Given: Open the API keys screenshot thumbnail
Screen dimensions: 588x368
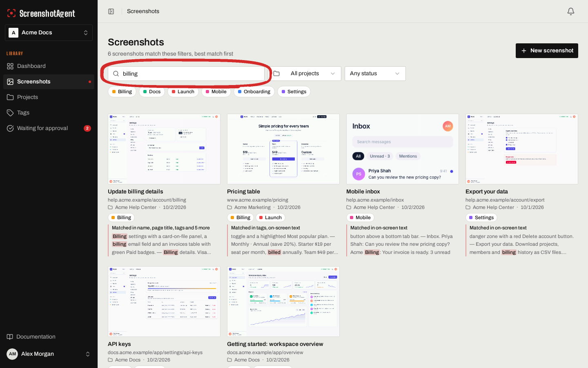Looking at the screenshot, I should (x=164, y=301).
